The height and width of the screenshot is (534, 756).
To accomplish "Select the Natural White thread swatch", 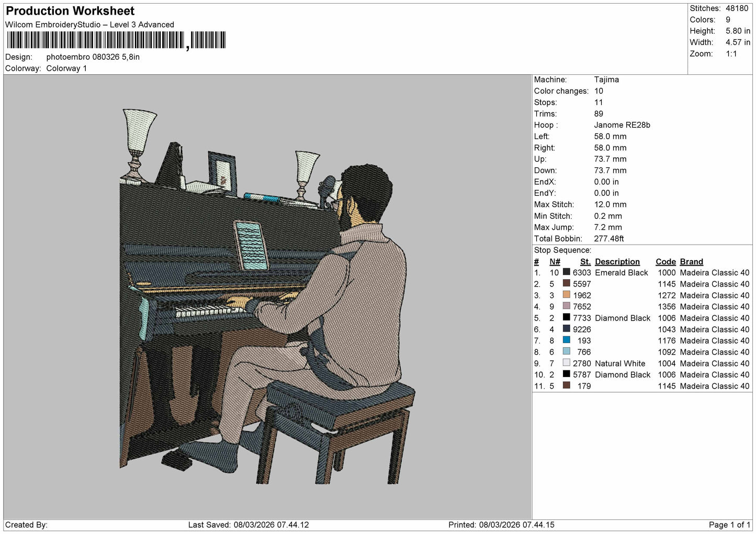I will 566,363.
